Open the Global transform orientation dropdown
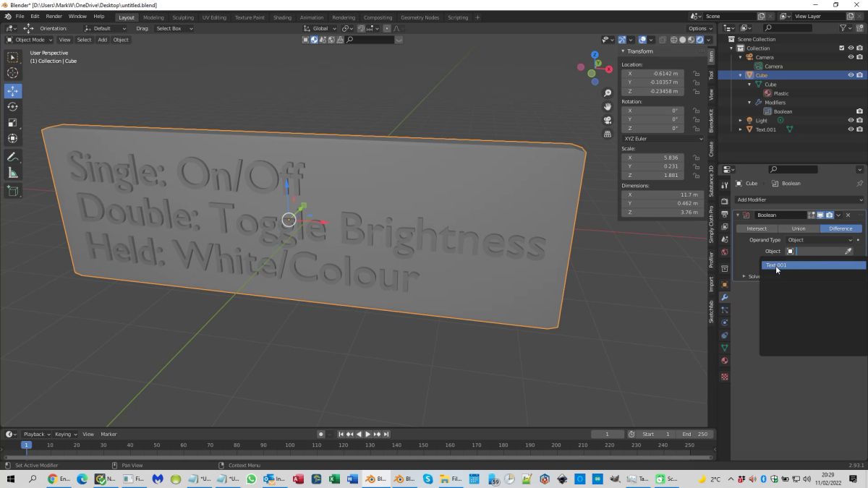The height and width of the screenshot is (488, 868). [320, 28]
